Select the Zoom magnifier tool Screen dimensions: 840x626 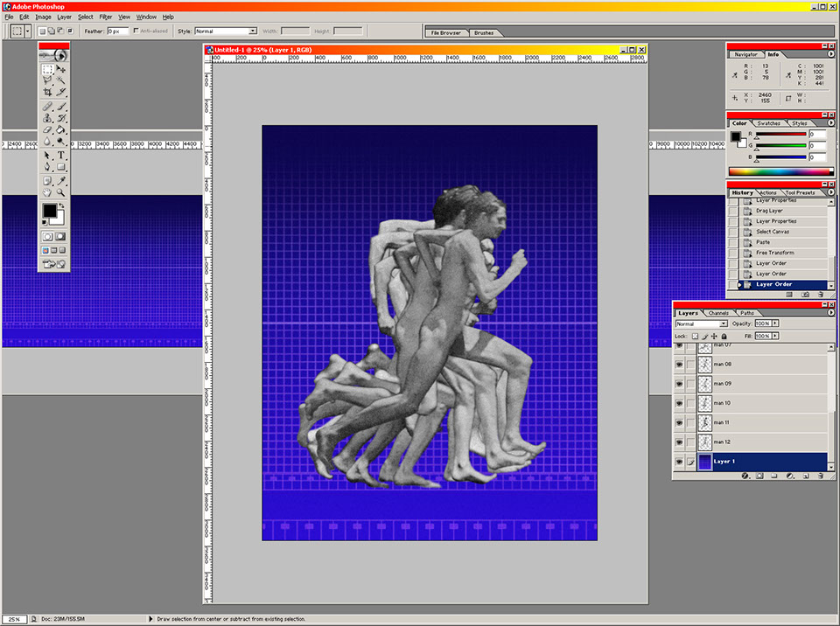pos(61,192)
